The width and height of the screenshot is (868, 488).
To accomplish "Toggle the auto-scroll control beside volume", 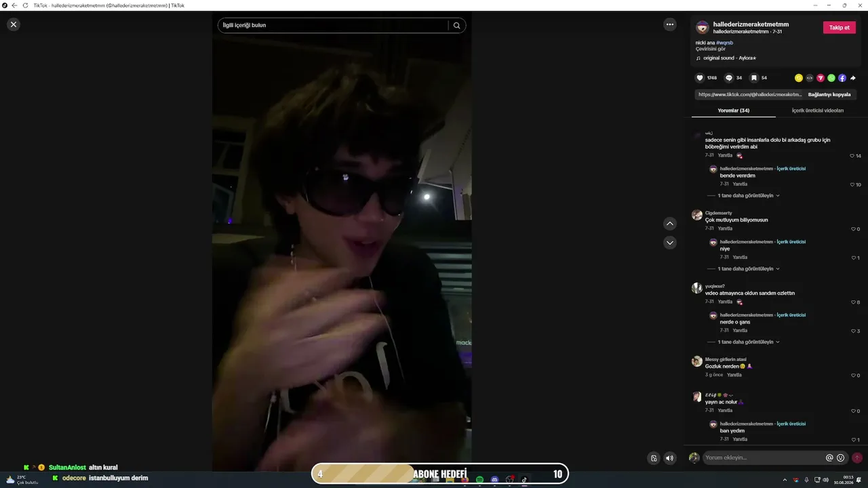I will point(654,458).
